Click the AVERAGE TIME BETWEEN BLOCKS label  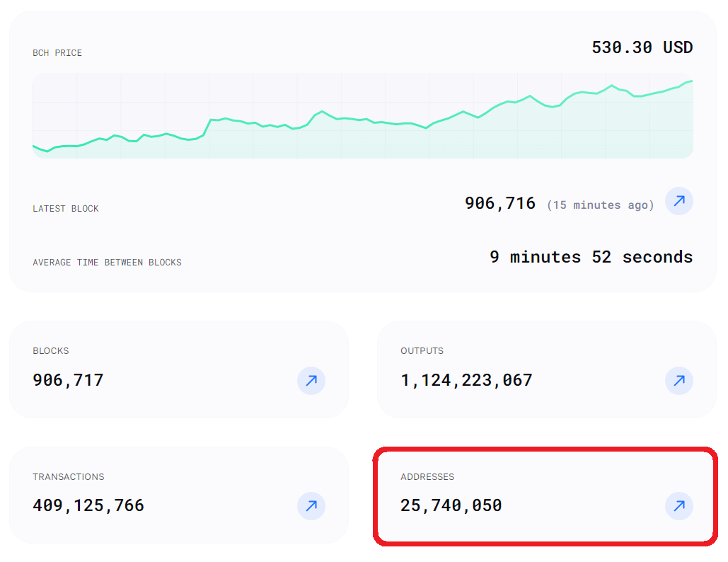coord(107,263)
